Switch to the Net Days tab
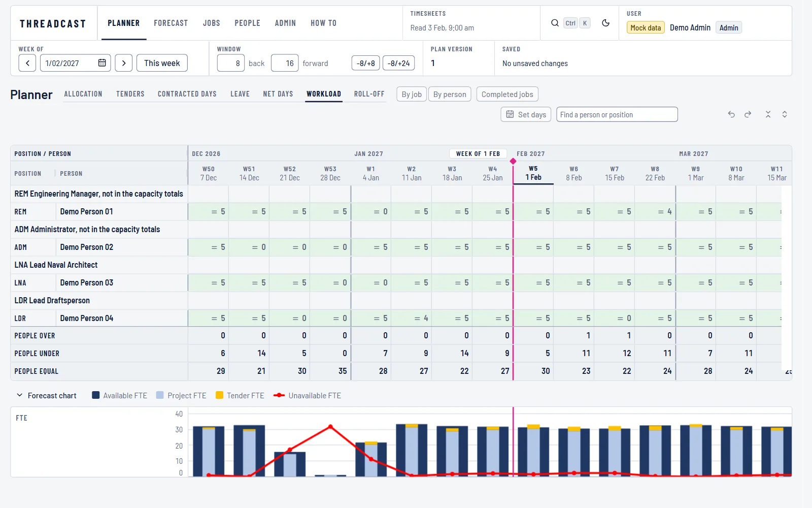Image resolution: width=812 pixels, height=508 pixels. (x=278, y=94)
